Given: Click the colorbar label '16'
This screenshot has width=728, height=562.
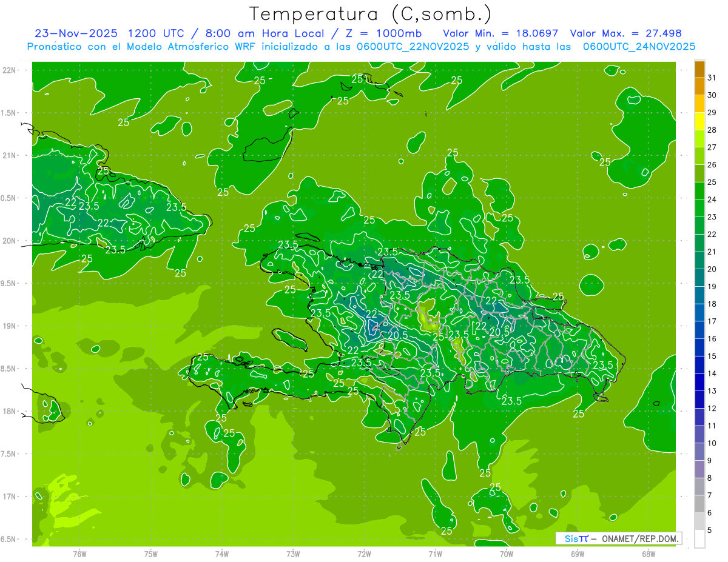Looking at the screenshot, I should (712, 339).
